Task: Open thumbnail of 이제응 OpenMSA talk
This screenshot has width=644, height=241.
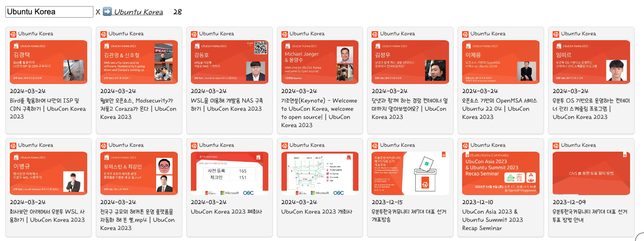Action: [x=501, y=62]
